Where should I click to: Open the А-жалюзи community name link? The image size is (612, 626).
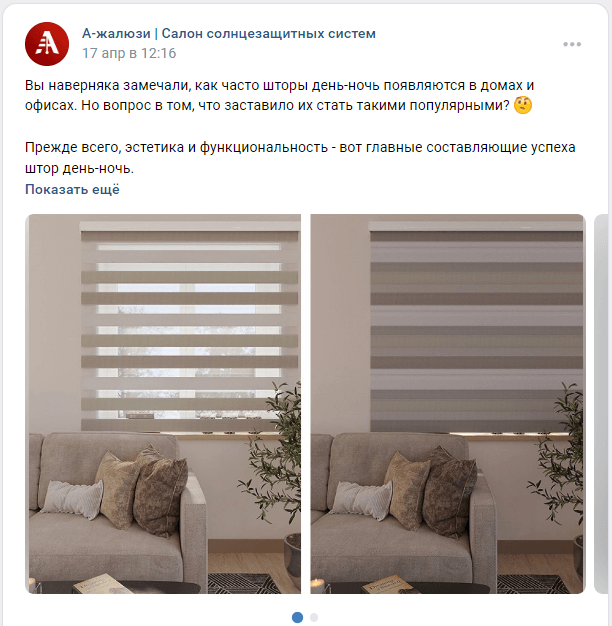pos(229,34)
